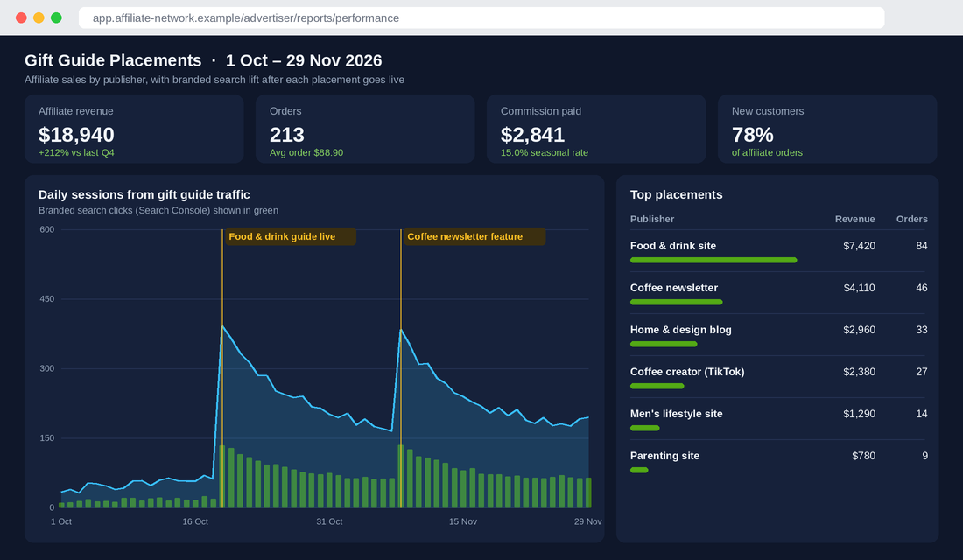
Task: Click the 31 Oct x-axis label
Action: tap(329, 521)
